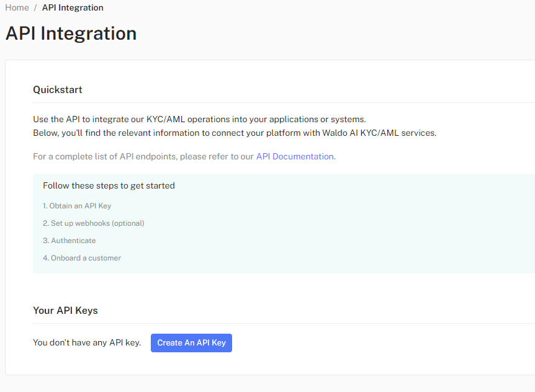Go to Home via the breadcrumb

pyautogui.click(x=17, y=7)
